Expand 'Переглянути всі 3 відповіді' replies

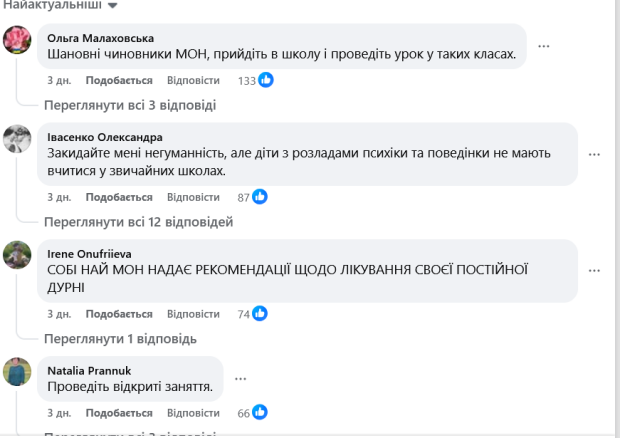pos(129,104)
